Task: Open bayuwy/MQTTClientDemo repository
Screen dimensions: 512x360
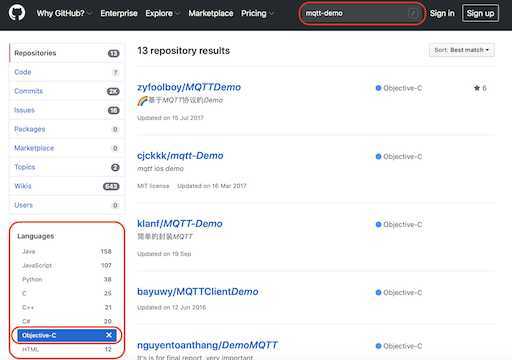Action: pos(198,292)
